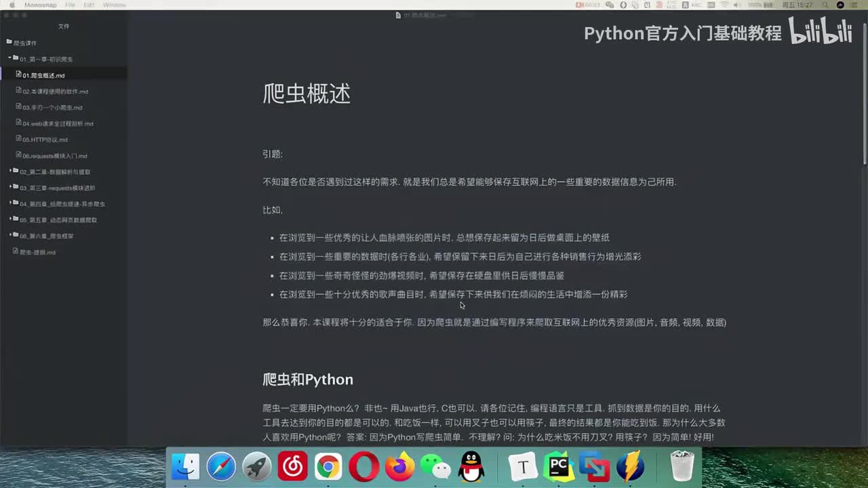The height and width of the screenshot is (488, 868).
Task: Launch Firefox from the dock
Action: click(x=399, y=467)
